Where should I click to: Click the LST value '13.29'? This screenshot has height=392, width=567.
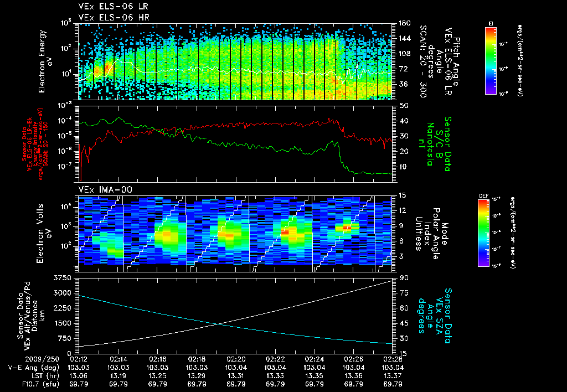coord(197,376)
